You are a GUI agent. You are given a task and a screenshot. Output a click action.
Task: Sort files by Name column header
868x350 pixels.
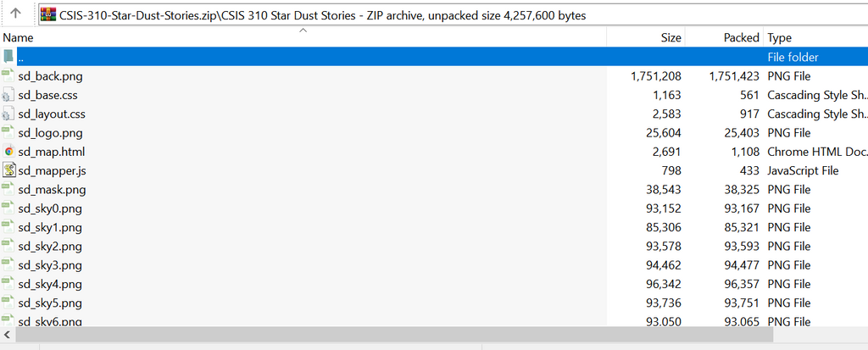point(18,38)
